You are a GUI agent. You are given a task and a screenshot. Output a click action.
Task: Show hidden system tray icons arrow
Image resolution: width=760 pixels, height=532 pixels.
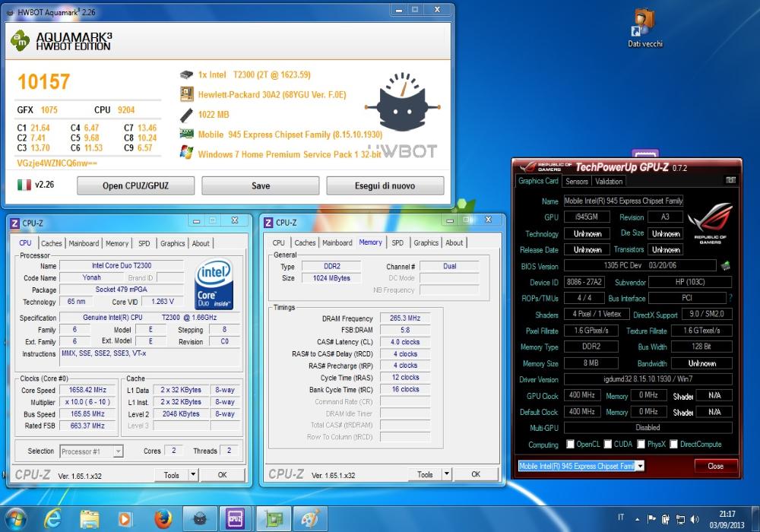(637, 519)
